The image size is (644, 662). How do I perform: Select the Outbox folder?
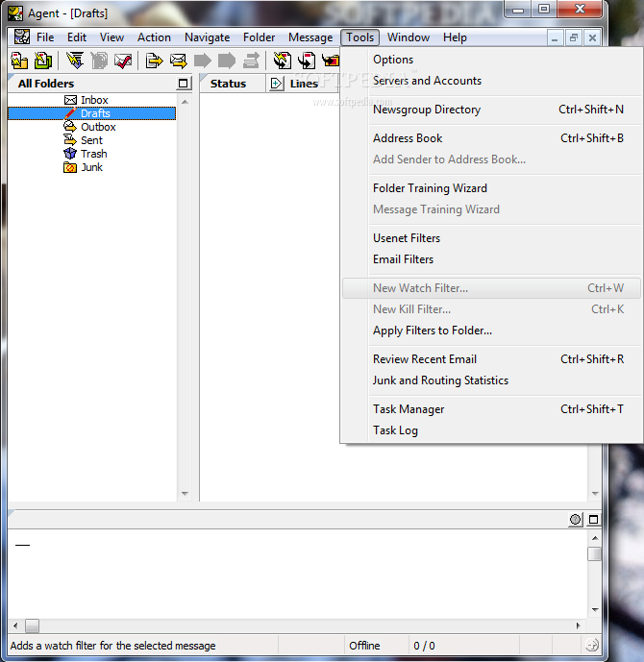[x=89, y=127]
